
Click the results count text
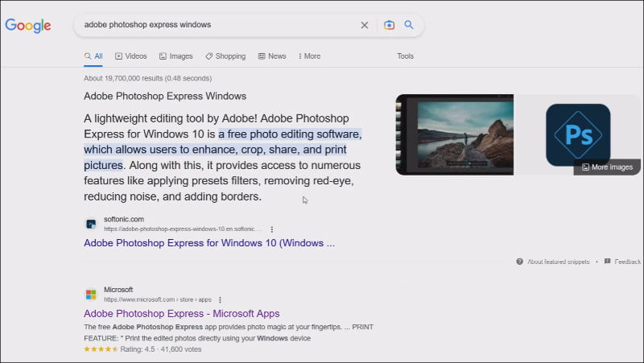tap(148, 78)
